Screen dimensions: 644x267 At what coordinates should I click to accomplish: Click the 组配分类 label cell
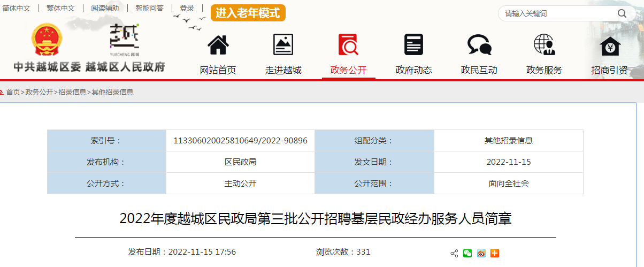click(x=374, y=141)
